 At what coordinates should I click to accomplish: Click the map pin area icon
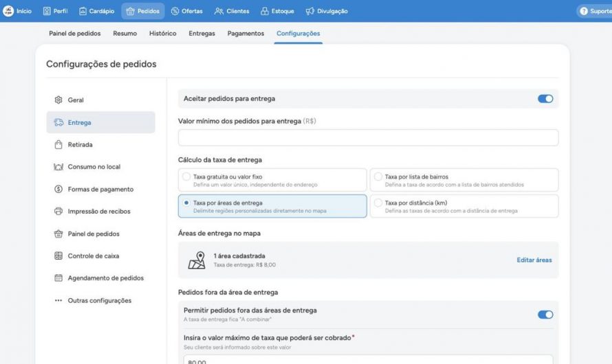[197, 260]
